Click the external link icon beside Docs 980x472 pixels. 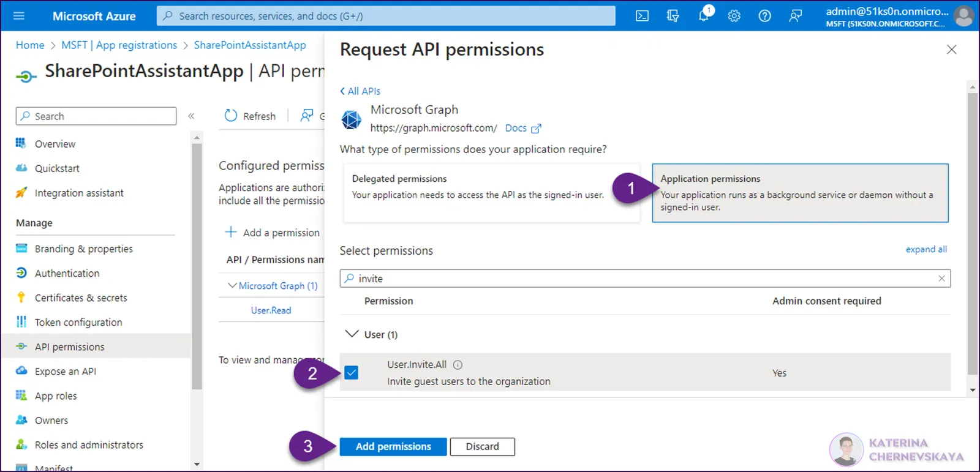click(536, 129)
